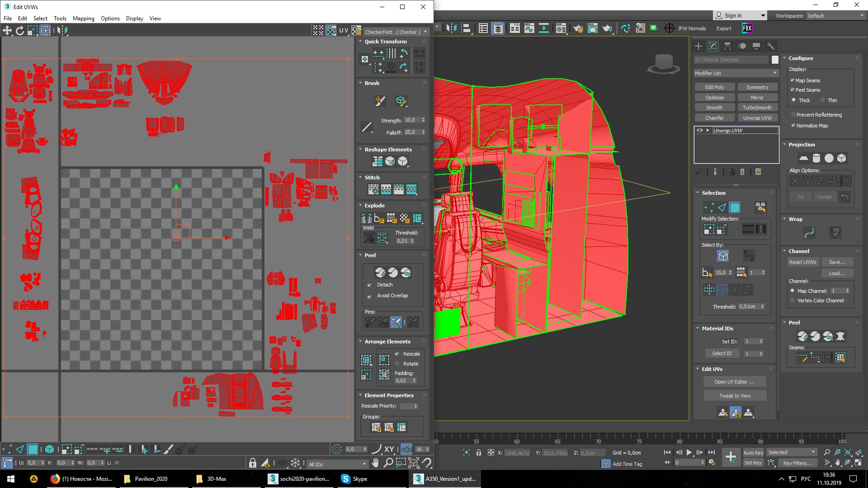Select the Rotate tool in UV editor

click(20, 30)
